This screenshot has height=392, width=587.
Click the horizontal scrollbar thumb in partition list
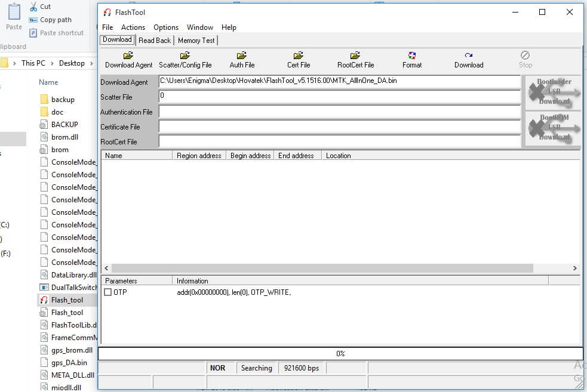pyautogui.click(x=322, y=268)
